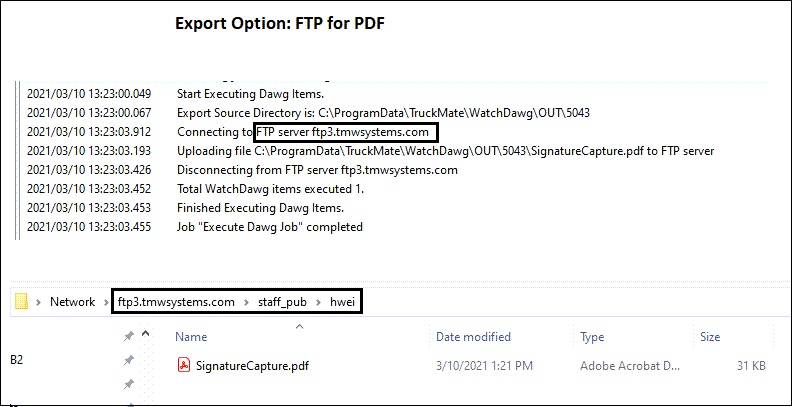The image size is (792, 407).
Task: Open the staff_pub breadcrumb folder
Action: (284, 302)
